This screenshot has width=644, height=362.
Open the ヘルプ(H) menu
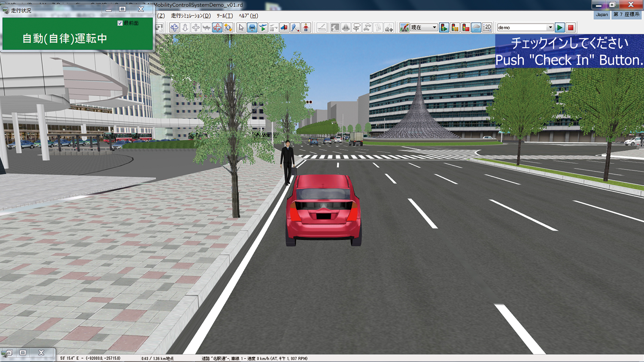coord(248,16)
